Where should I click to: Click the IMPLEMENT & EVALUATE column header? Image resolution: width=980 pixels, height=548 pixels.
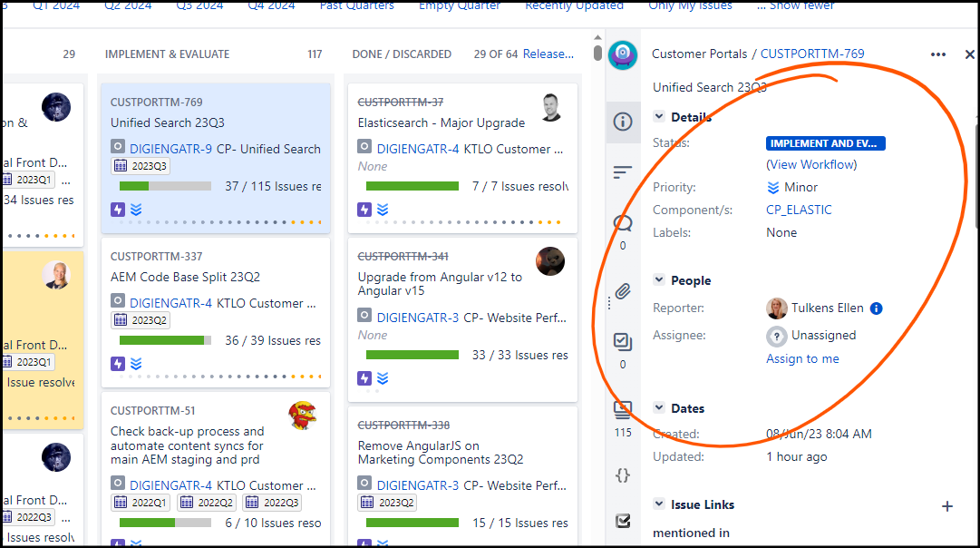click(167, 54)
